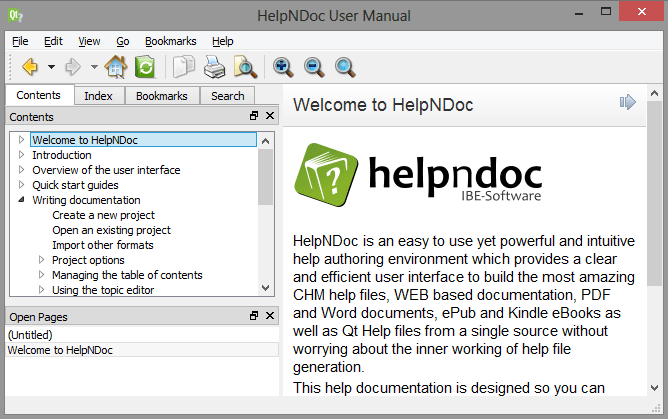Screen dimensions: 668x419
Task: Open Create a new project topic
Action: coord(104,215)
